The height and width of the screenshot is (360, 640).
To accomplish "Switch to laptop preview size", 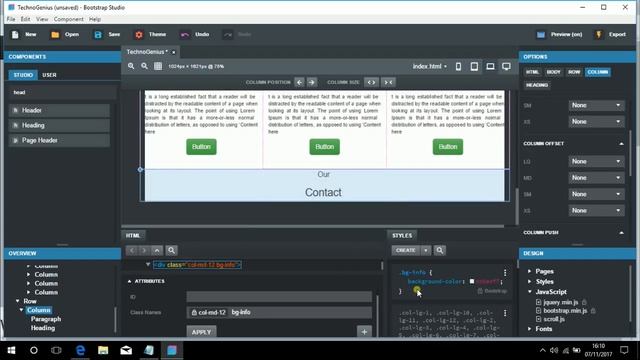I will pyautogui.click(x=490, y=67).
